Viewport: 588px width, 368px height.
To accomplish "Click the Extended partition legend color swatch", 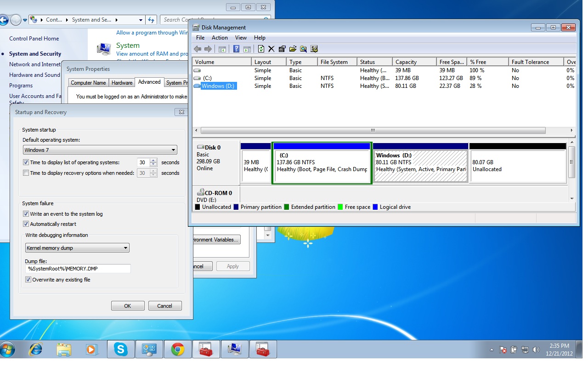I will point(287,207).
